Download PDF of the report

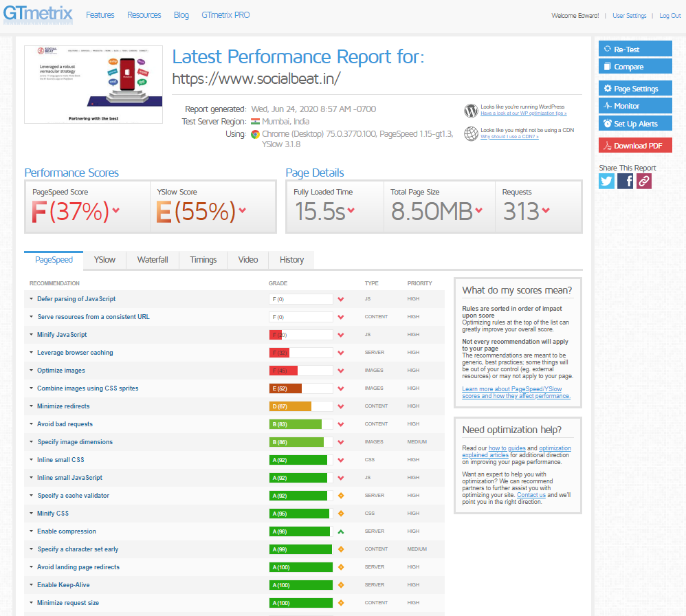tap(635, 145)
